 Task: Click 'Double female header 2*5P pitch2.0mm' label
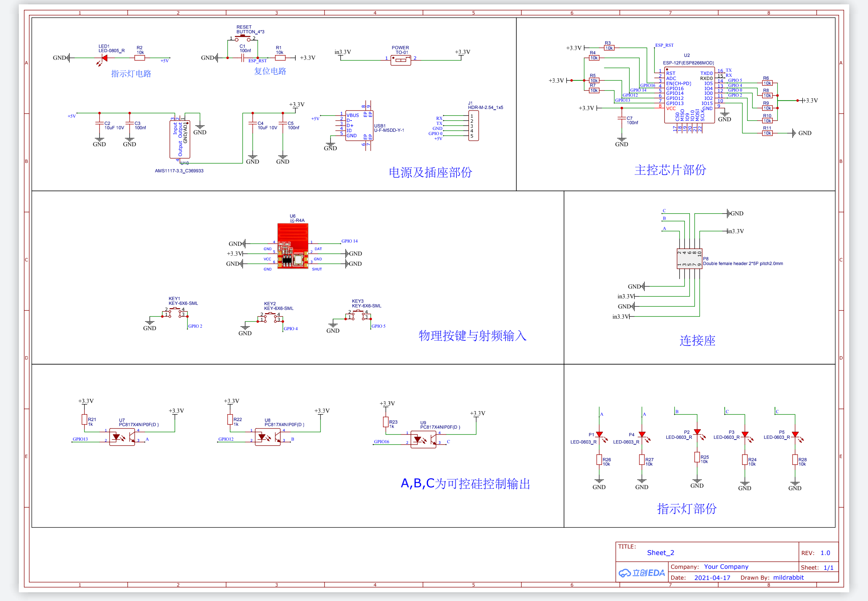[x=743, y=264]
